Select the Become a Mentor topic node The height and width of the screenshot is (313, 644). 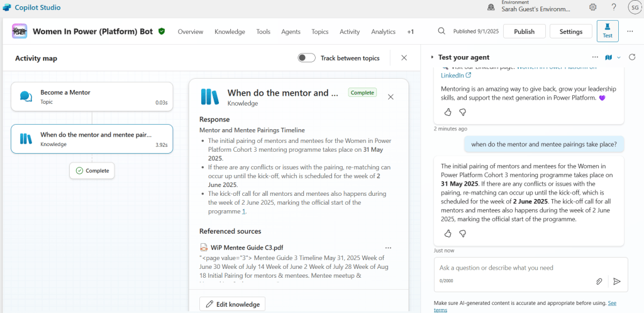coord(92,96)
